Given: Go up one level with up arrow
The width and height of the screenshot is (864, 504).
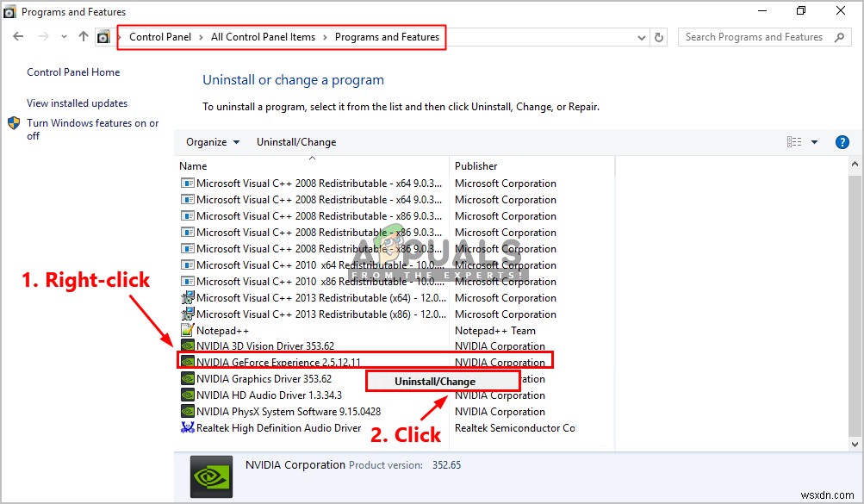Looking at the screenshot, I should coord(84,36).
